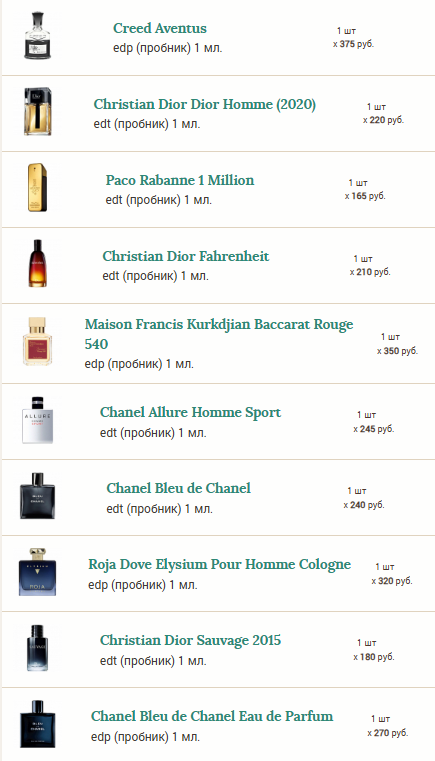Image resolution: width=435 pixels, height=761 pixels.
Task: Open the Creed Aventus product link
Action: pos(160,28)
